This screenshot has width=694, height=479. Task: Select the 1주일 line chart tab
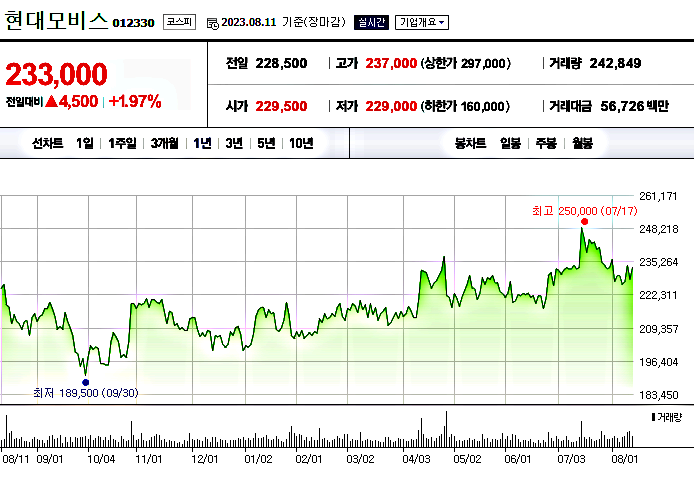pyautogui.click(x=122, y=143)
